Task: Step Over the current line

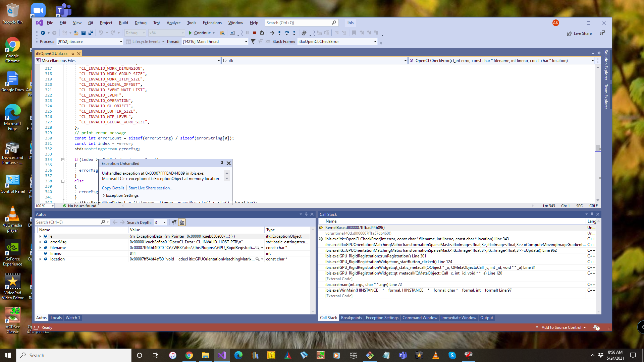Action: pos(287,33)
